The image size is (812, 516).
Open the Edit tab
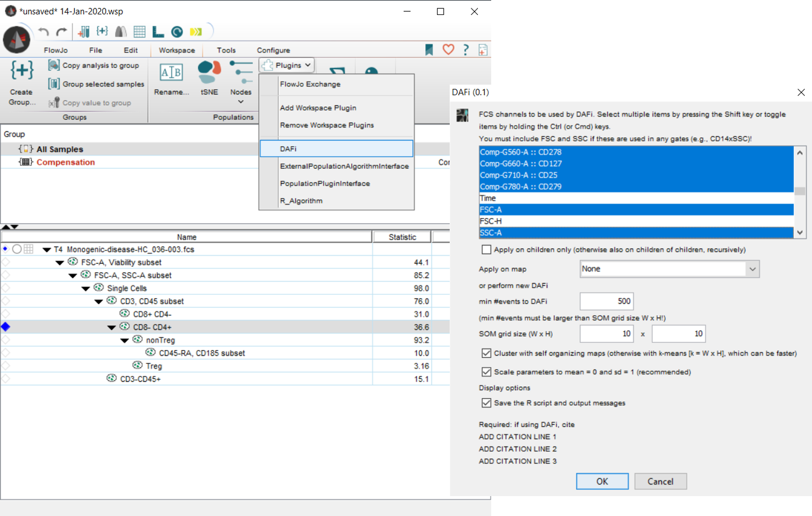[131, 50]
